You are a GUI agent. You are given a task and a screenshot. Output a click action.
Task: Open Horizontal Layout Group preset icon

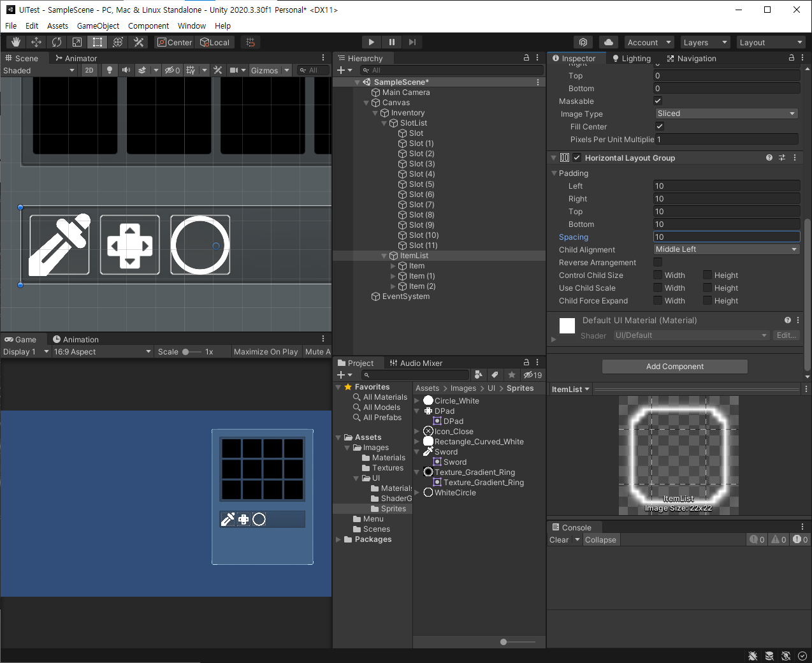point(782,157)
